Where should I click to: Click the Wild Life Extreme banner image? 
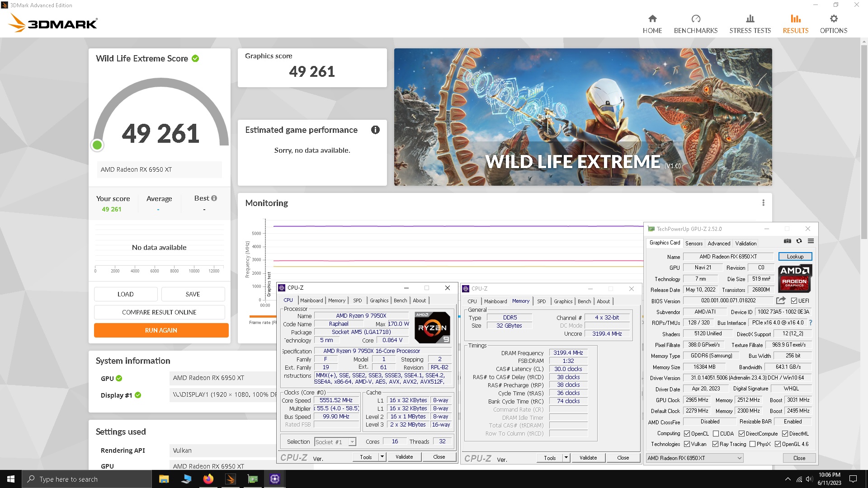click(583, 117)
